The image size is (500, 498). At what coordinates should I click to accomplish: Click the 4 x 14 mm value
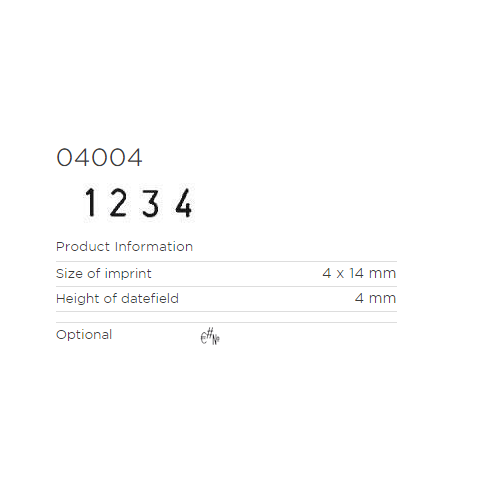(x=359, y=273)
